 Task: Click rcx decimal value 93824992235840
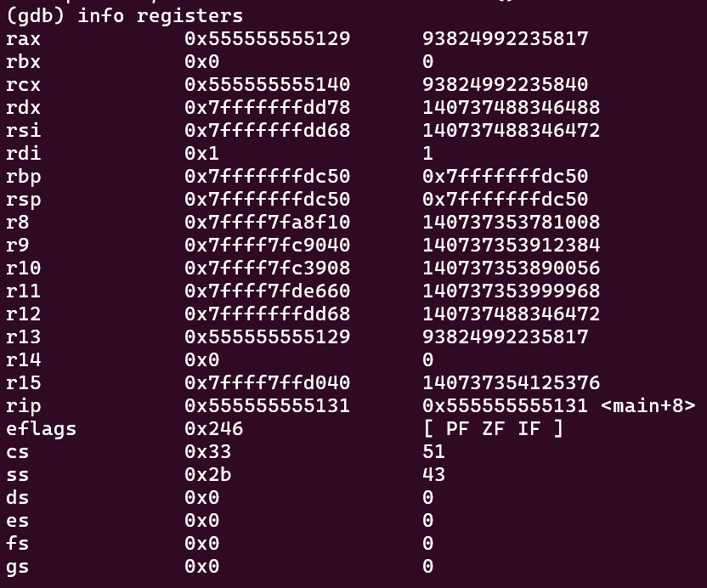pyautogui.click(x=506, y=85)
